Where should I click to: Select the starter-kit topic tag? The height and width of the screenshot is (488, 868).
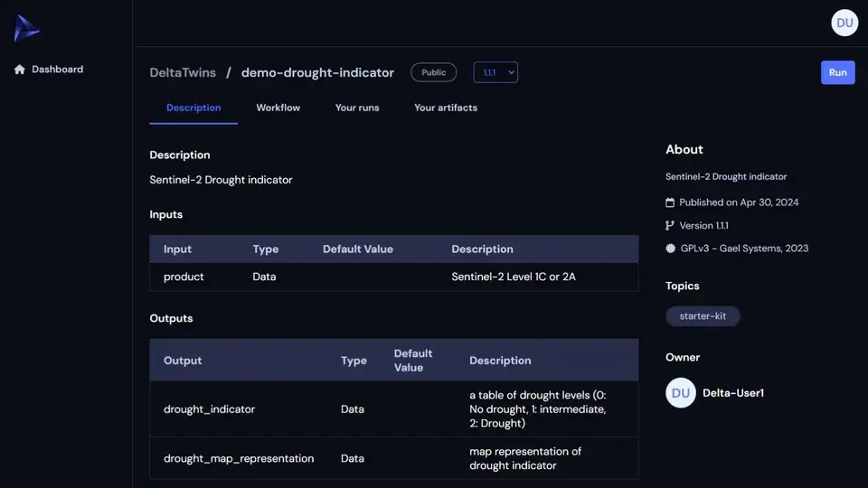coord(703,316)
